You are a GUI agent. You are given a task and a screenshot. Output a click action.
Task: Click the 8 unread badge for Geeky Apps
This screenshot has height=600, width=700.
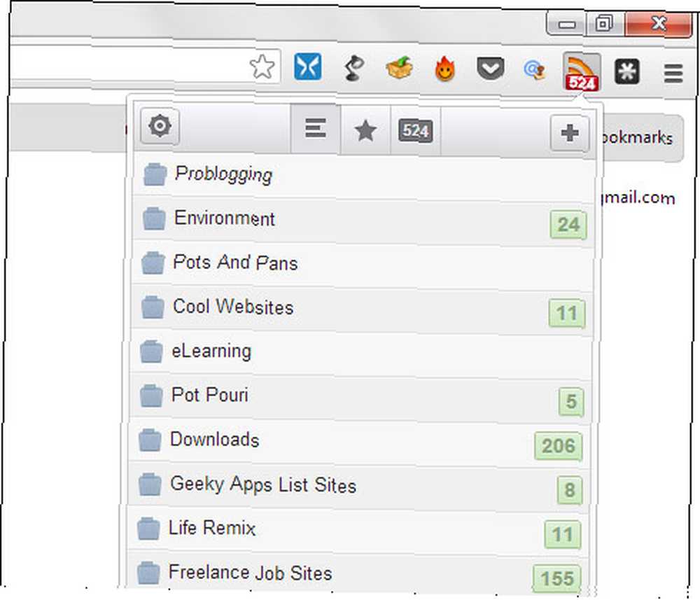pyautogui.click(x=570, y=490)
